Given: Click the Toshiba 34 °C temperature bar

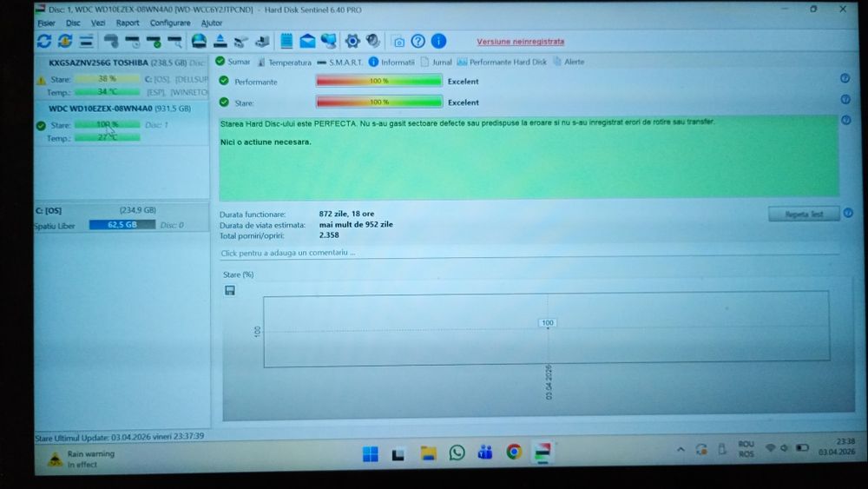Looking at the screenshot, I should point(107,92).
